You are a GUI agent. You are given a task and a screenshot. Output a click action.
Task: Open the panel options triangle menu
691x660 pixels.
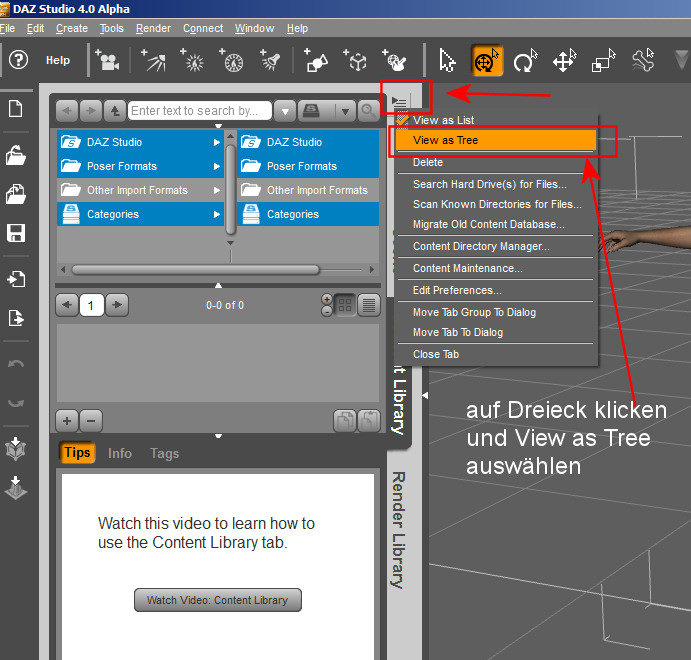tap(399, 102)
